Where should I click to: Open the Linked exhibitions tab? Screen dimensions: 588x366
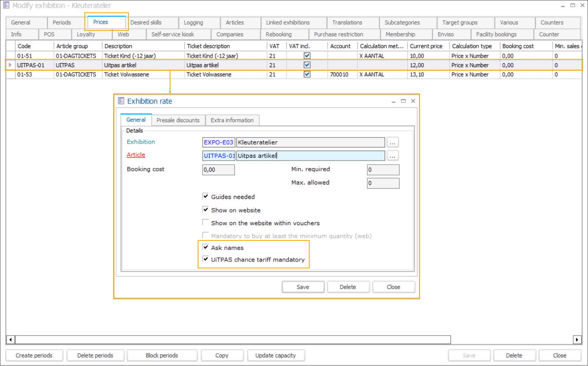click(288, 23)
